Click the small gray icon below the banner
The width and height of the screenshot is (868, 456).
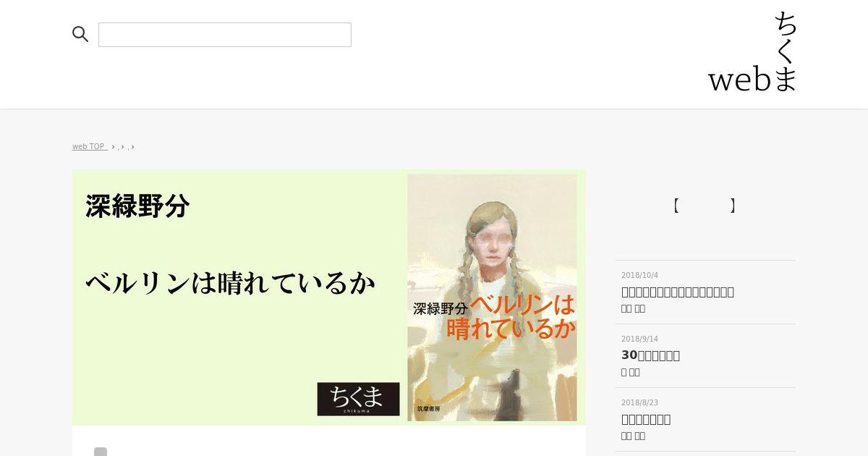[101, 452]
